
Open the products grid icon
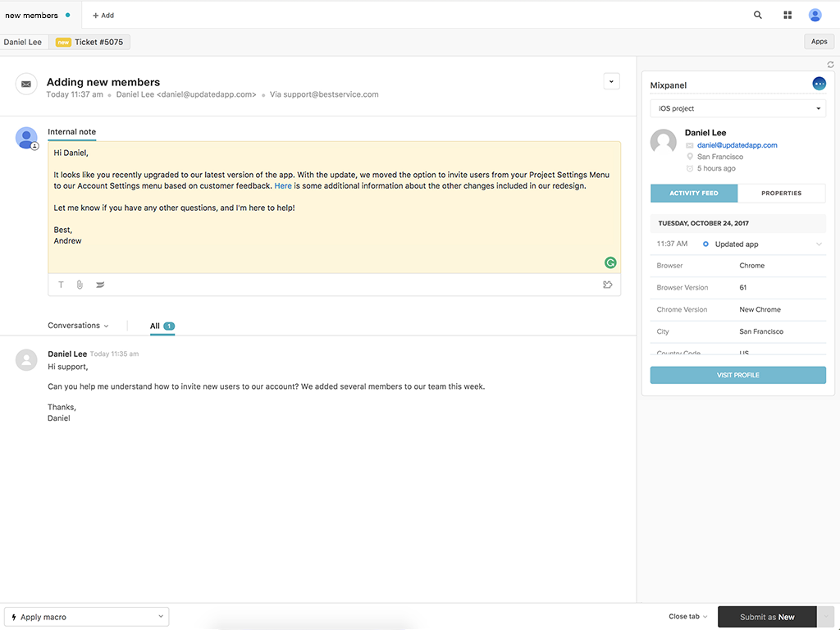(x=787, y=15)
